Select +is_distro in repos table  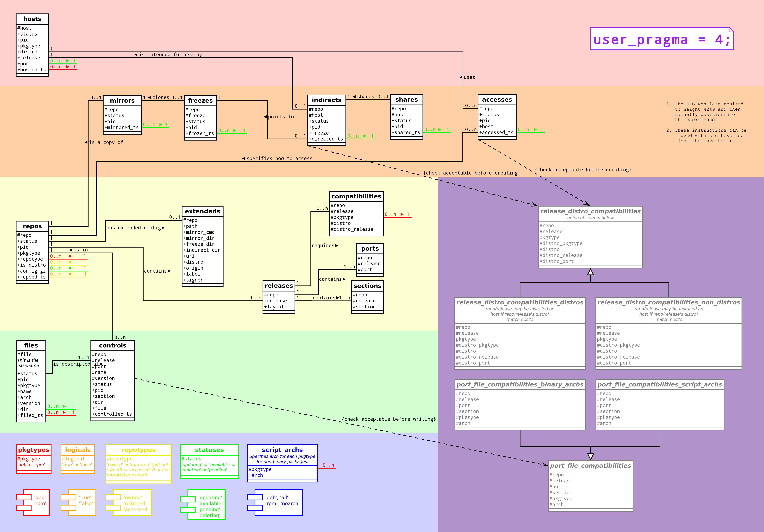(x=32, y=265)
